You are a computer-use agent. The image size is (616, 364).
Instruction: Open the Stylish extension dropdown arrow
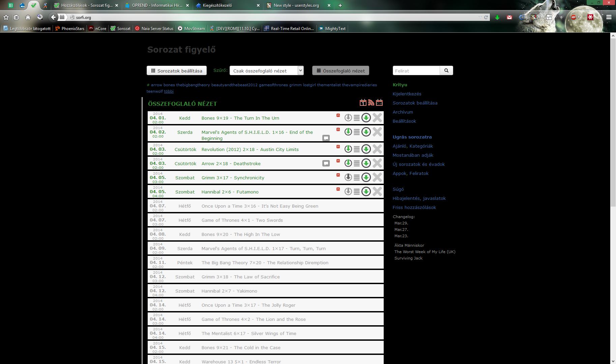click(x=539, y=17)
